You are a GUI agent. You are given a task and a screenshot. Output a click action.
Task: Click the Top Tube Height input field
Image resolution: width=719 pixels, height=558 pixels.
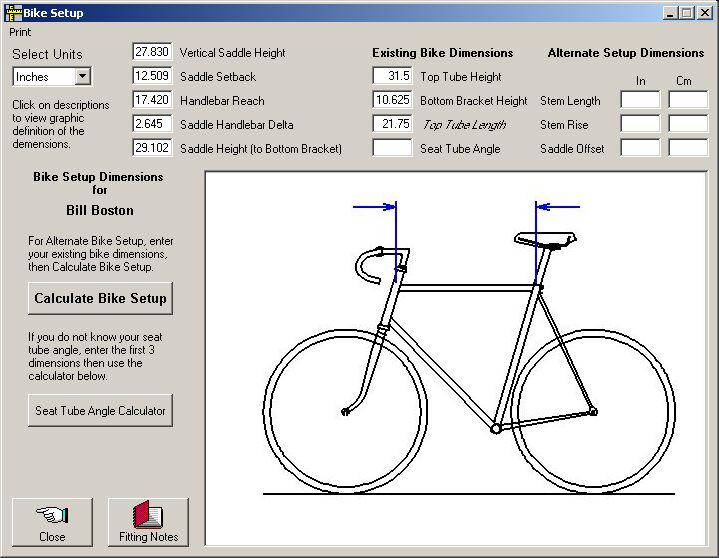(x=393, y=76)
